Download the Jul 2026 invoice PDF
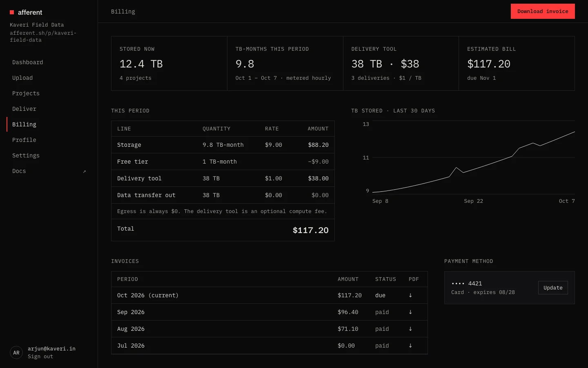The height and width of the screenshot is (368, 588). (410, 346)
